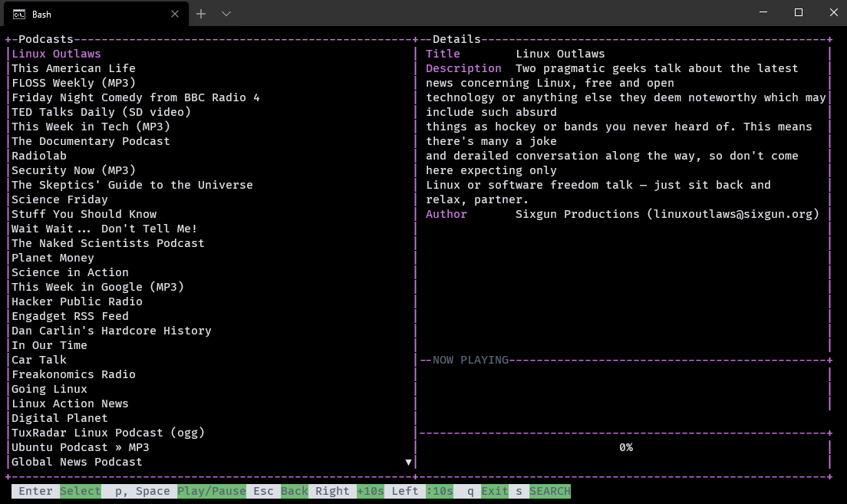
Task: Minimize the terminal window
Action: tap(763, 12)
